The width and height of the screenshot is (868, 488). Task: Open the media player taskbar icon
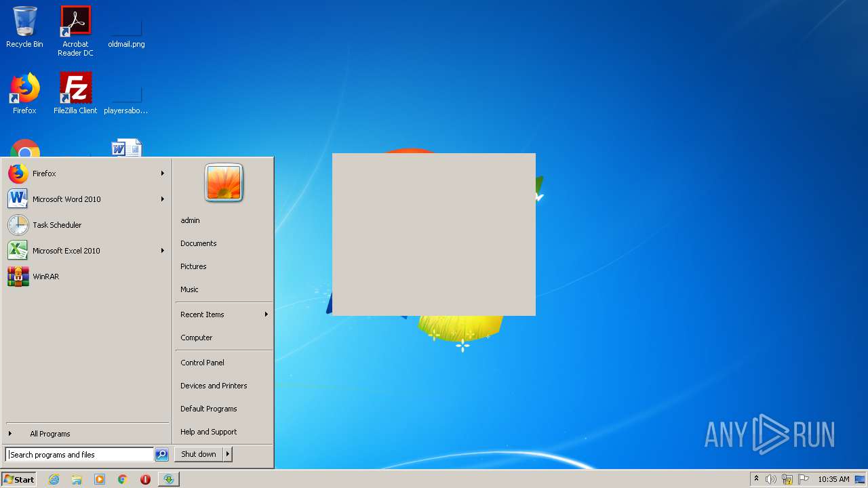pyautogui.click(x=100, y=479)
